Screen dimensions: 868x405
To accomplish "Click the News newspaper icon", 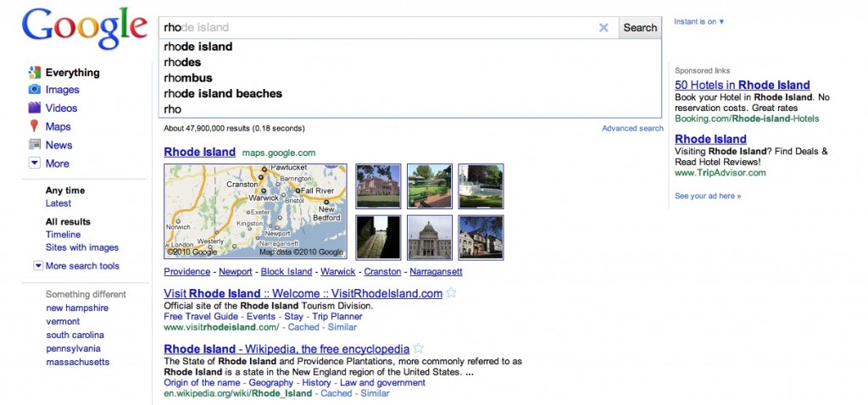I will click(x=34, y=145).
